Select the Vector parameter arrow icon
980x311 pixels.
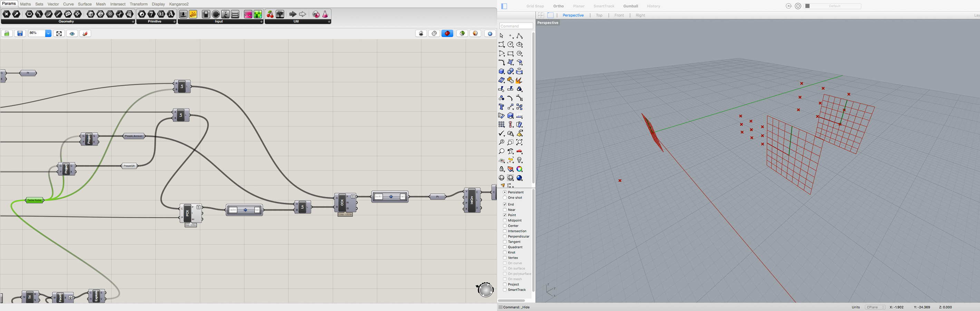(x=16, y=14)
